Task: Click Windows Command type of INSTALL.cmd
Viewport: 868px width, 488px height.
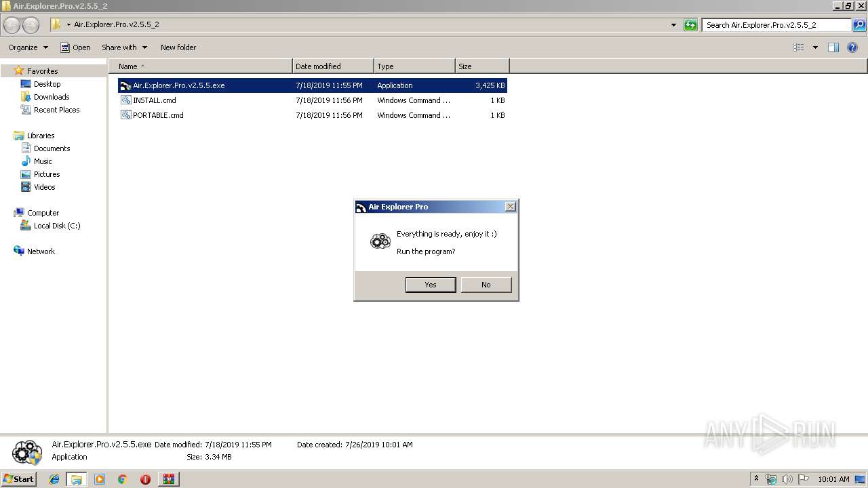Action: click(x=414, y=100)
